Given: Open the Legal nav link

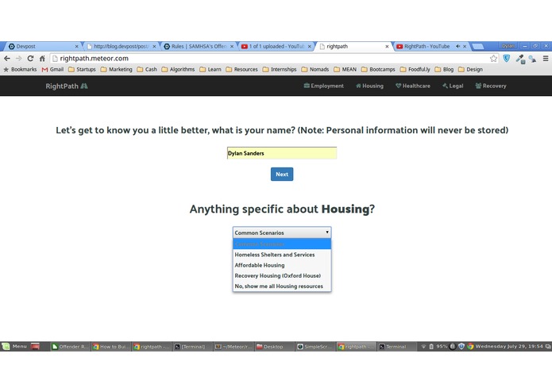Looking at the screenshot, I should (453, 86).
